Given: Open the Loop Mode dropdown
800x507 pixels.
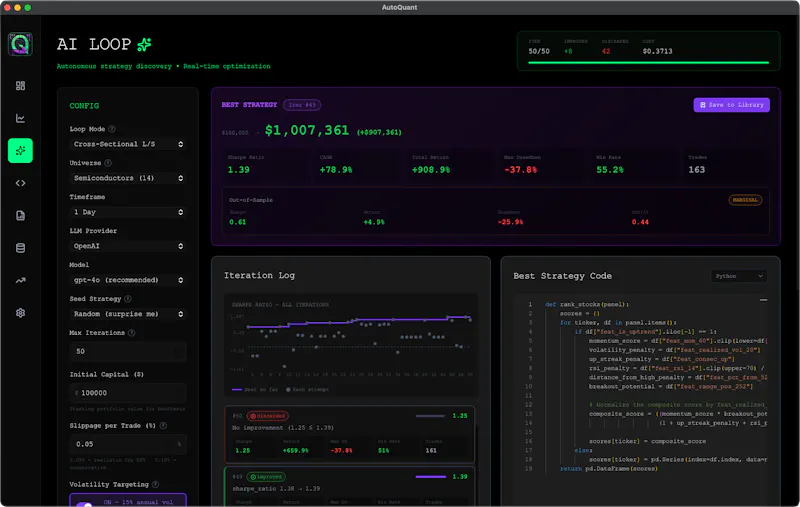Looking at the screenshot, I should click(x=128, y=144).
